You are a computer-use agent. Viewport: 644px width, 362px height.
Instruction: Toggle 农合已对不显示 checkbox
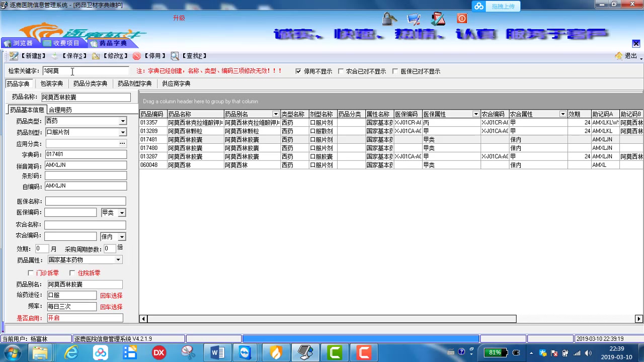coord(341,71)
